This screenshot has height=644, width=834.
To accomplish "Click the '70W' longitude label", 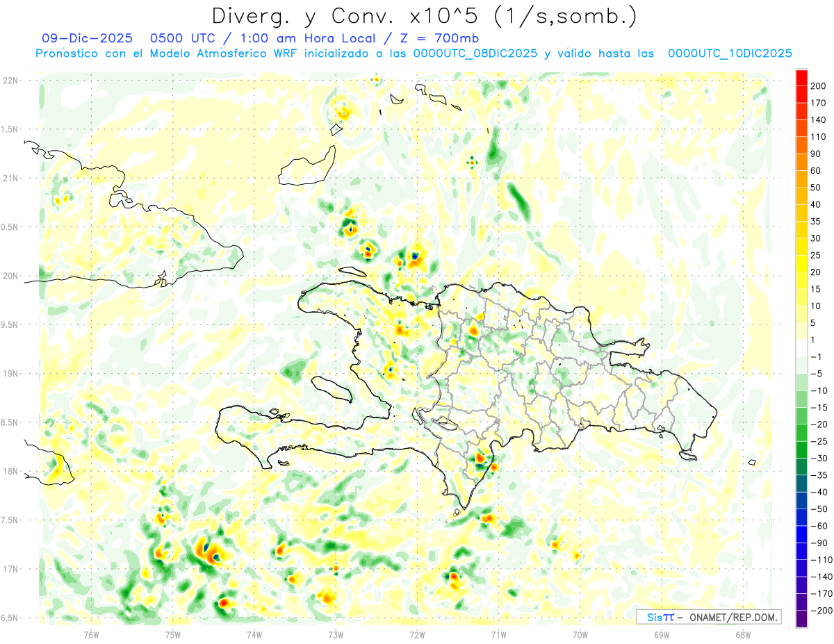I will pyautogui.click(x=580, y=634).
